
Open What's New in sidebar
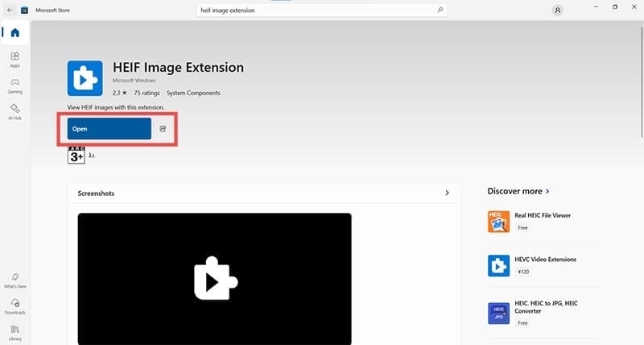pyautogui.click(x=15, y=281)
